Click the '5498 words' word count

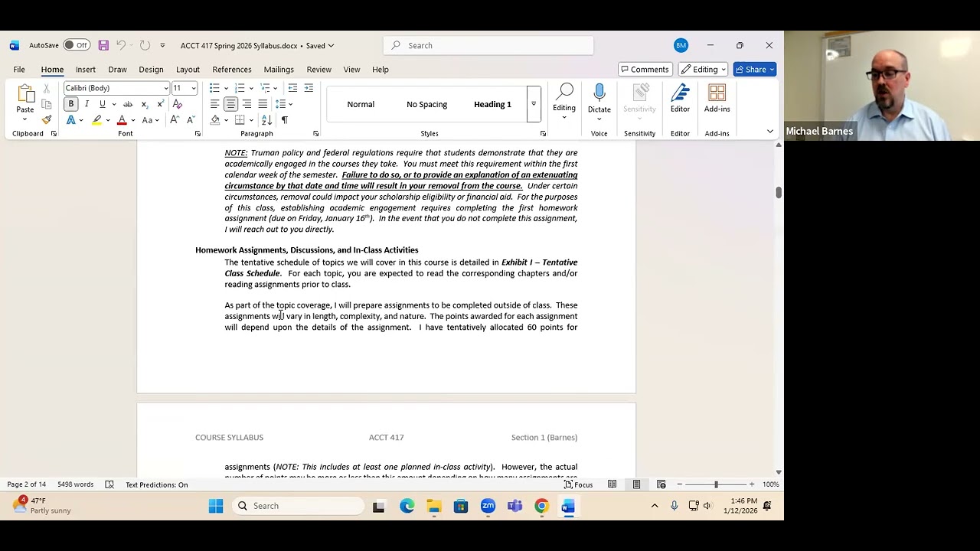point(75,484)
